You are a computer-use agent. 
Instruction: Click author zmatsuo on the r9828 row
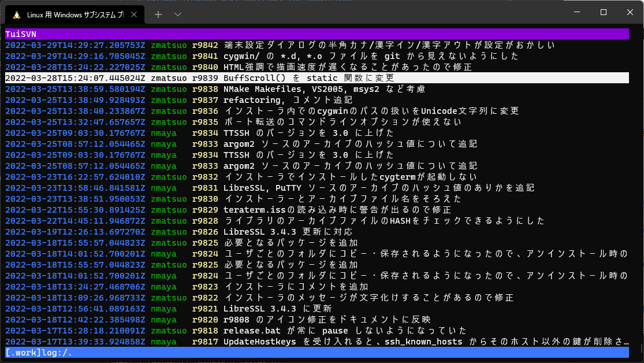tap(169, 221)
